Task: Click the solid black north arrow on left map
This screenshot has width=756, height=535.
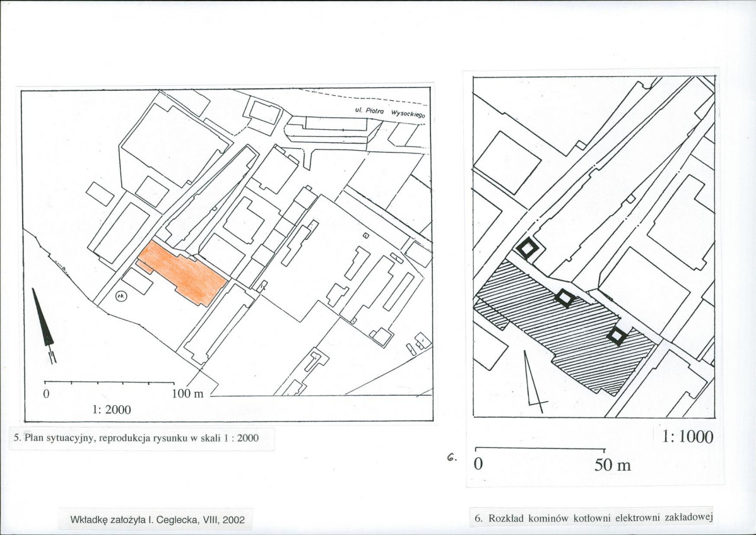Action: (43, 320)
